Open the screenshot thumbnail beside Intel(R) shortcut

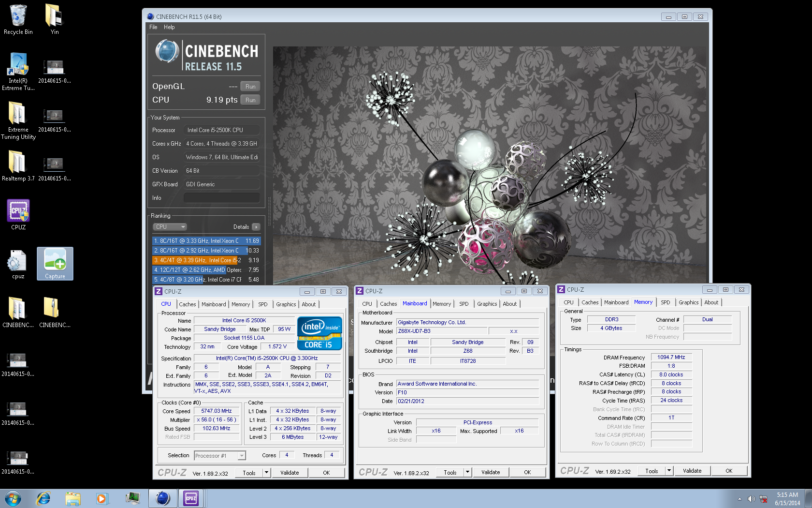[x=54, y=72]
